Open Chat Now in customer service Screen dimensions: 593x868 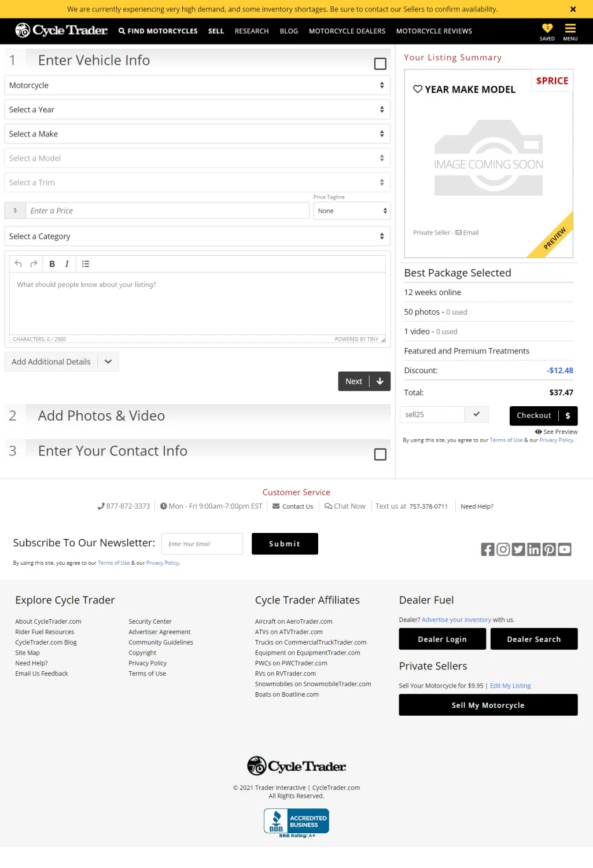(x=345, y=506)
